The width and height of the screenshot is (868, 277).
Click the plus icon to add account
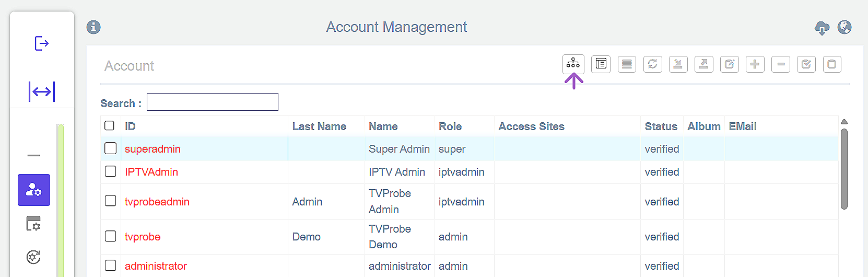coord(755,64)
